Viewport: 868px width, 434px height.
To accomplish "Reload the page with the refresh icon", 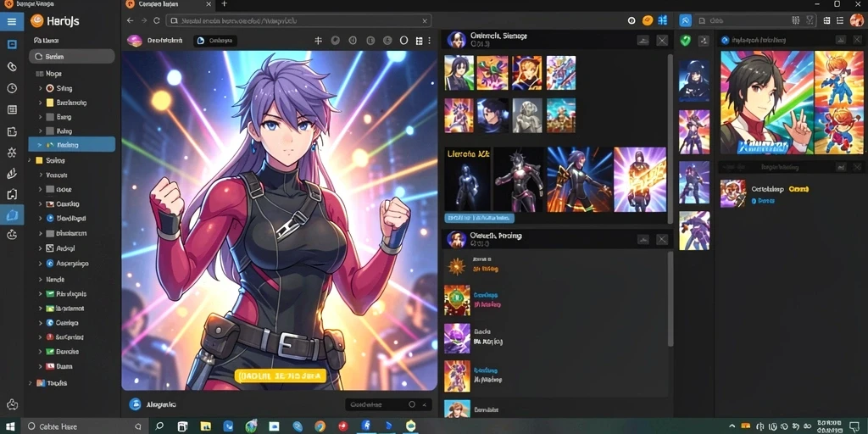I will (157, 20).
